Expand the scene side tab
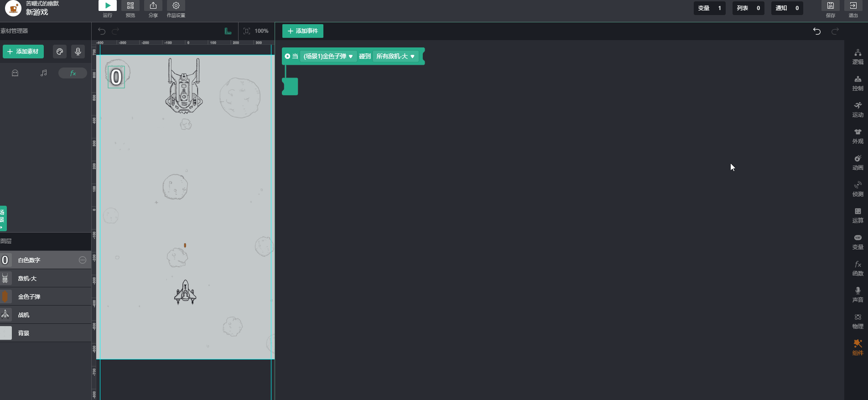The image size is (868, 400). pos(3,218)
